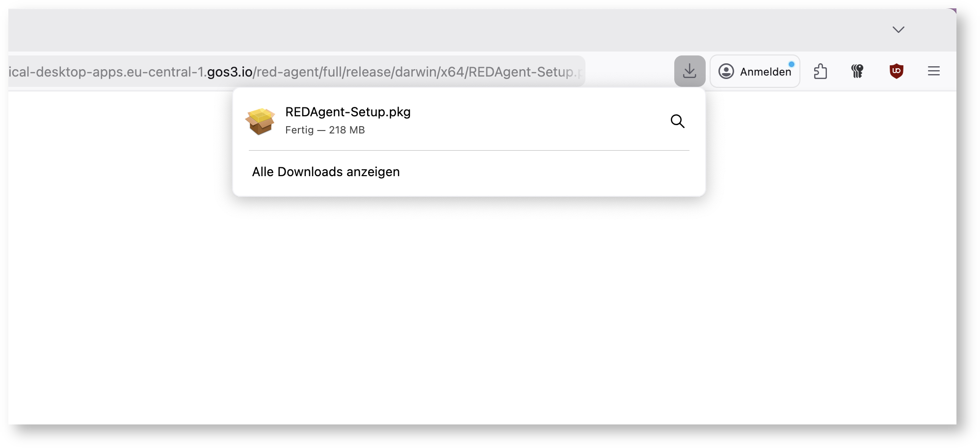
Task: Expand the list-all-tabs chevron
Action: [x=898, y=29]
